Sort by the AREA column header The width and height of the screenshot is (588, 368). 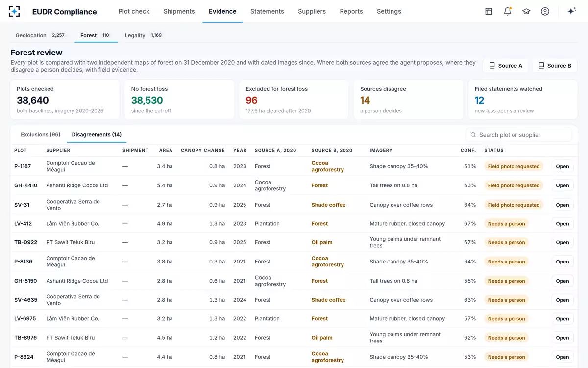tap(166, 150)
